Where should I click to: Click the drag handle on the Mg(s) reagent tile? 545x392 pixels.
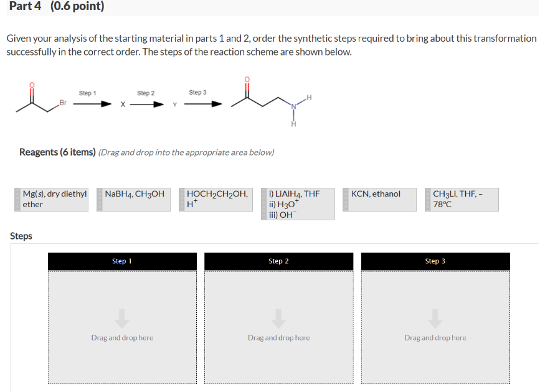tap(18, 198)
